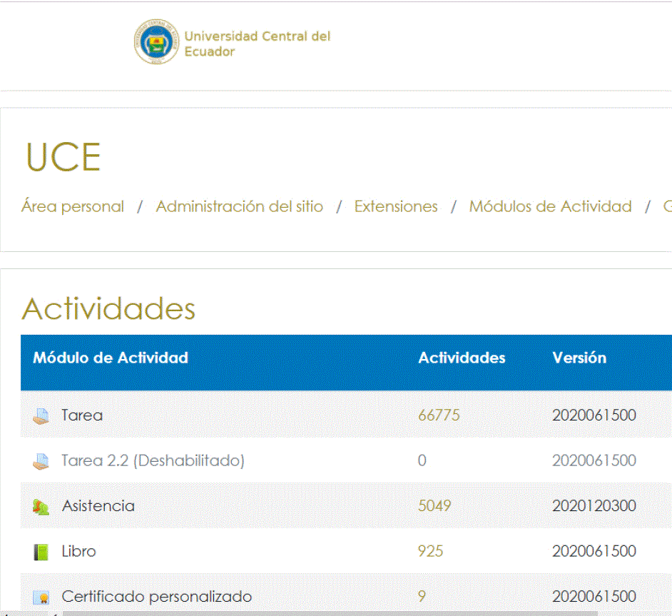Open the 5049 count link for Asistencia

click(x=435, y=505)
